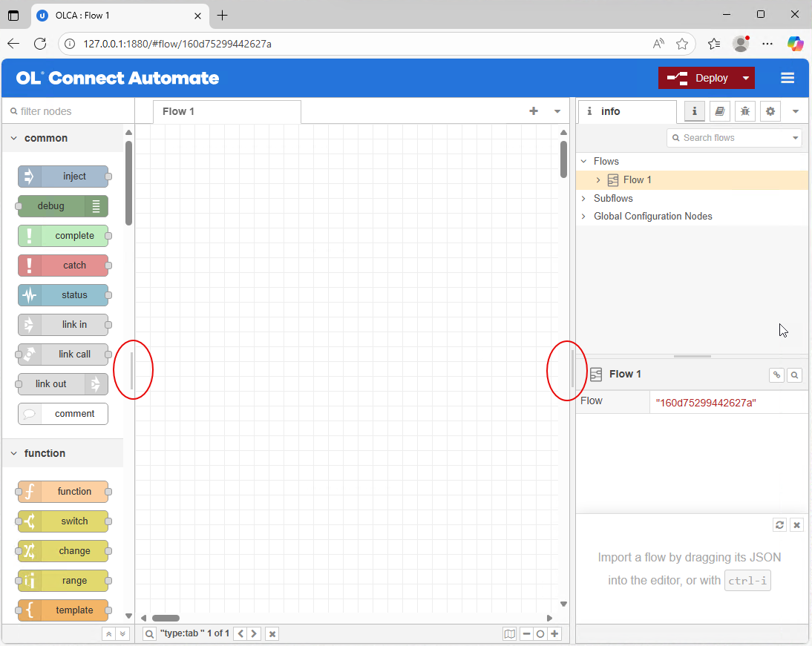Image resolution: width=812 pixels, height=646 pixels.
Task: Toggle the right sidebar using its handle
Action: click(x=572, y=370)
